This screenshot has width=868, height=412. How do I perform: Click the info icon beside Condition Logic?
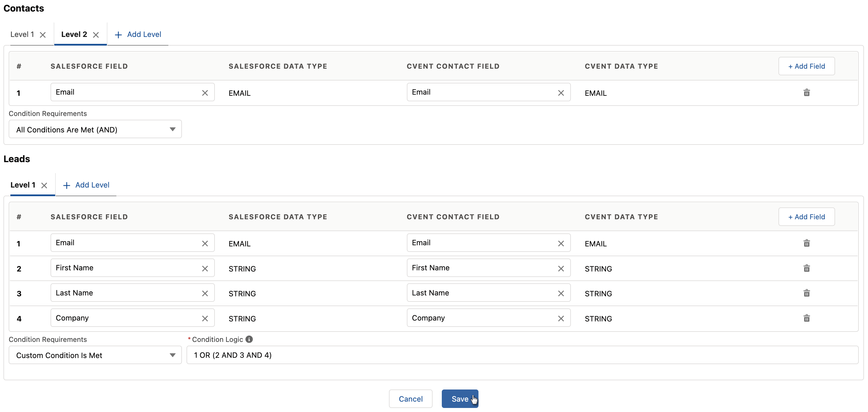coord(249,339)
